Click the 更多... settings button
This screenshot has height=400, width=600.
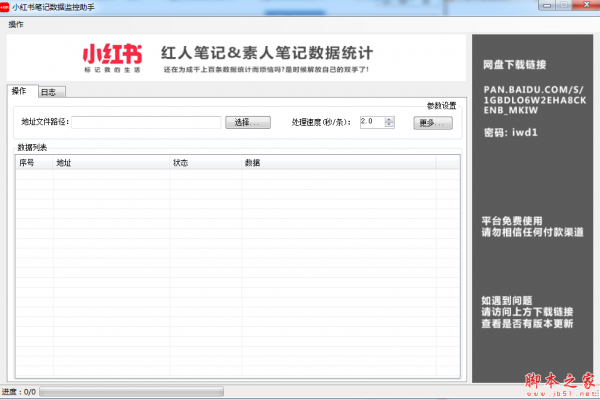433,123
